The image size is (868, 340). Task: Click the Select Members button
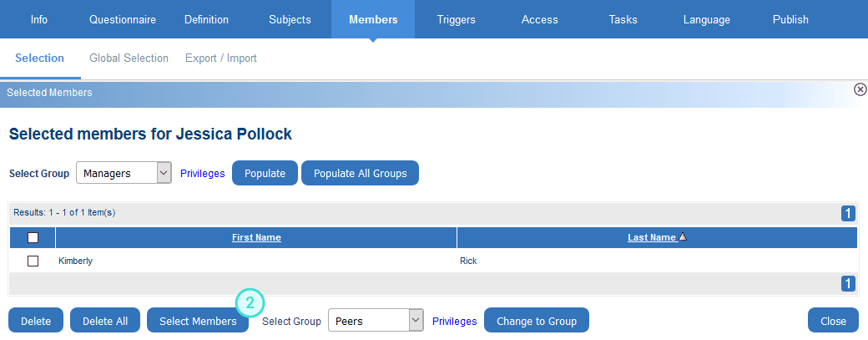point(198,321)
